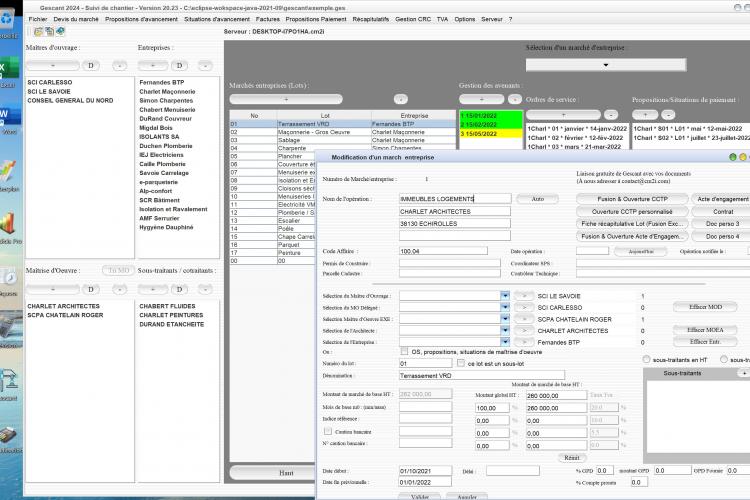Open the Propositions d'avancement menu
The height and width of the screenshot is (500, 750).
click(x=142, y=19)
